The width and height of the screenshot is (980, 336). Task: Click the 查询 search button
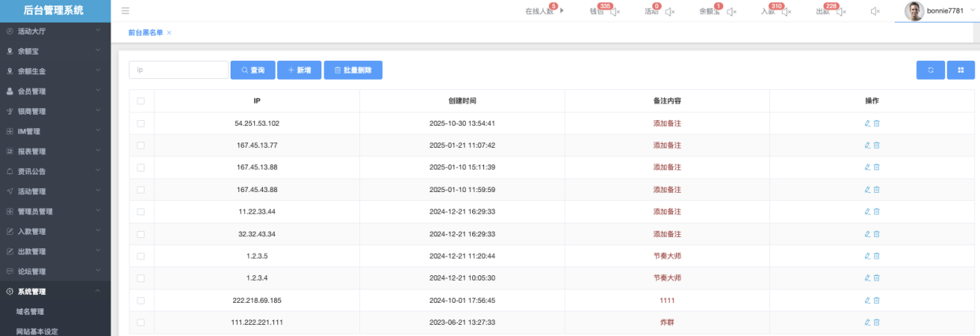point(252,70)
